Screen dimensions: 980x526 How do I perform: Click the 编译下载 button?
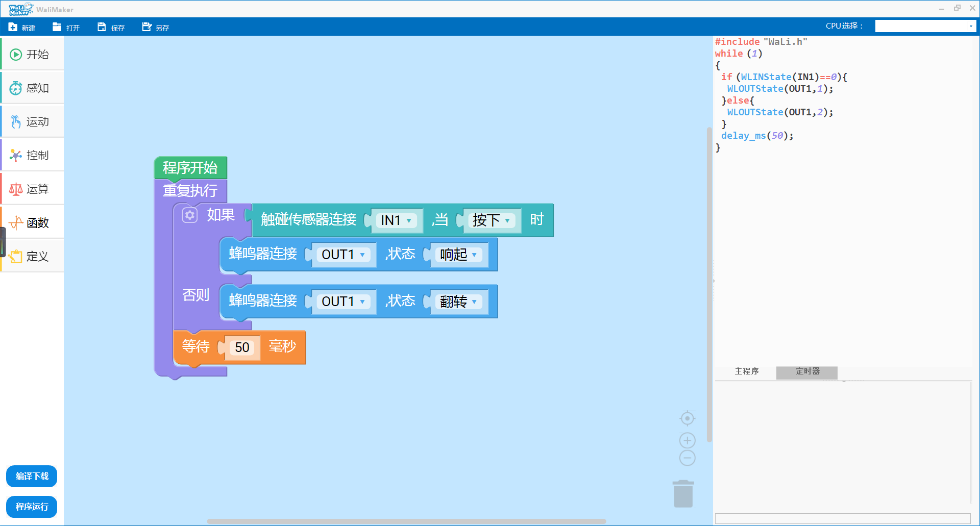[x=32, y=476]
